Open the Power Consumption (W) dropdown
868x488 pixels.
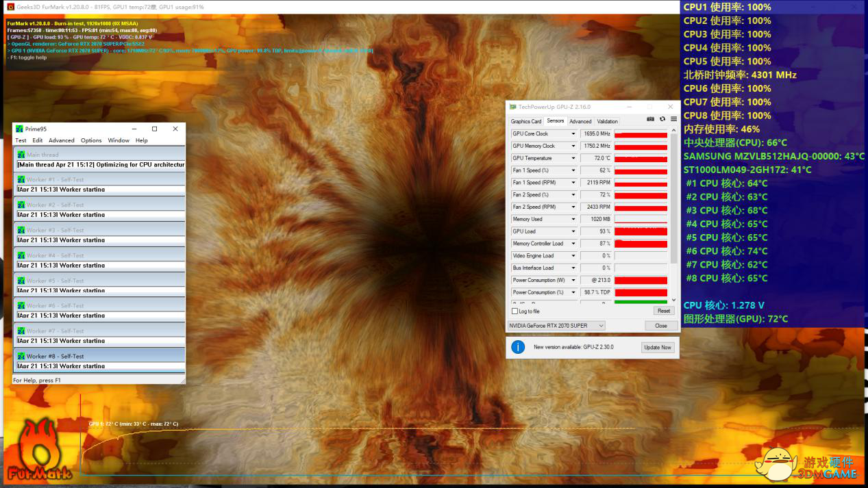click(x=573, y=280)
